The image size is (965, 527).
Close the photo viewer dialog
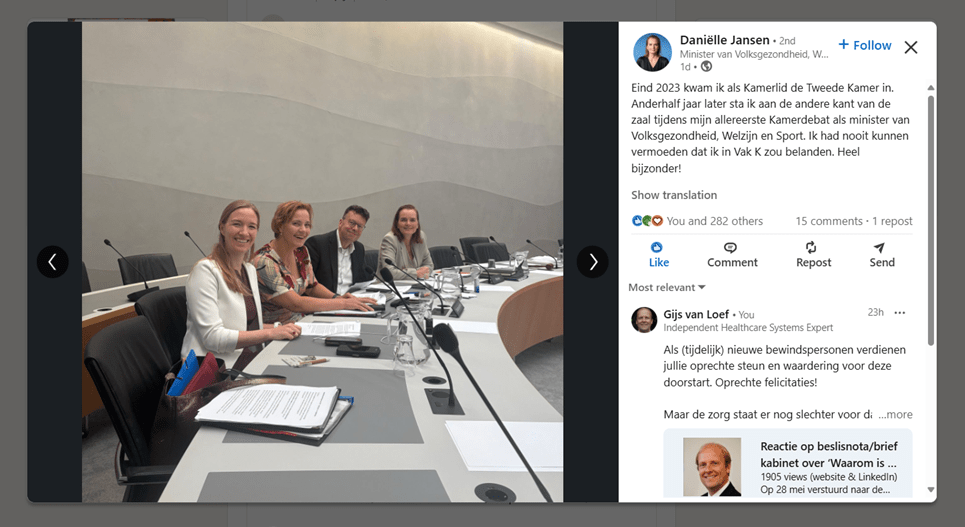coord(911,47)
